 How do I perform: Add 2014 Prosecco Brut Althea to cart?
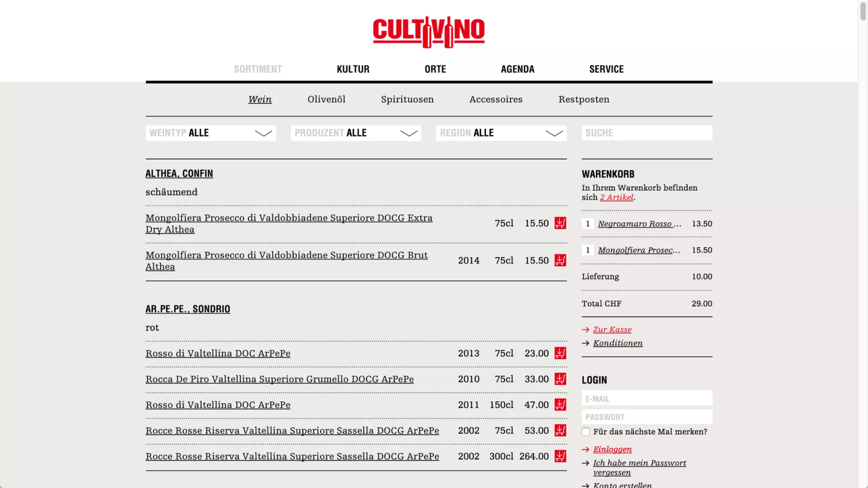(x=560, y=261)
